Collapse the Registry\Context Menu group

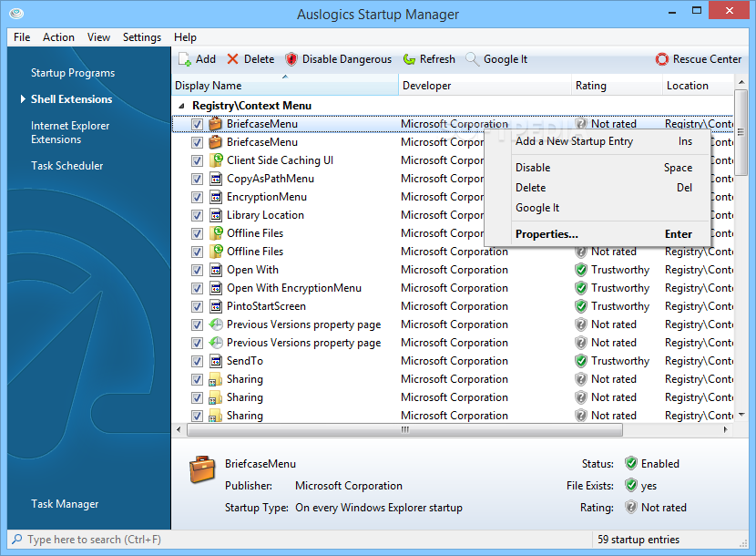point(182,106)
